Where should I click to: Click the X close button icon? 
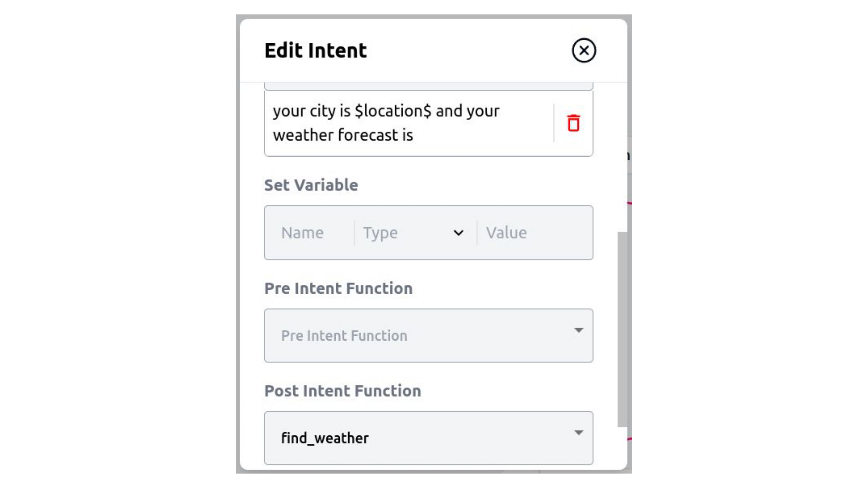[584, 50]
